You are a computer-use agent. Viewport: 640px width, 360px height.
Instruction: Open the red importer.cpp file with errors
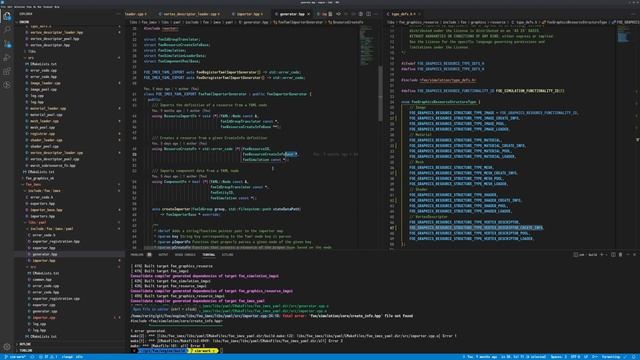(44, 318)
